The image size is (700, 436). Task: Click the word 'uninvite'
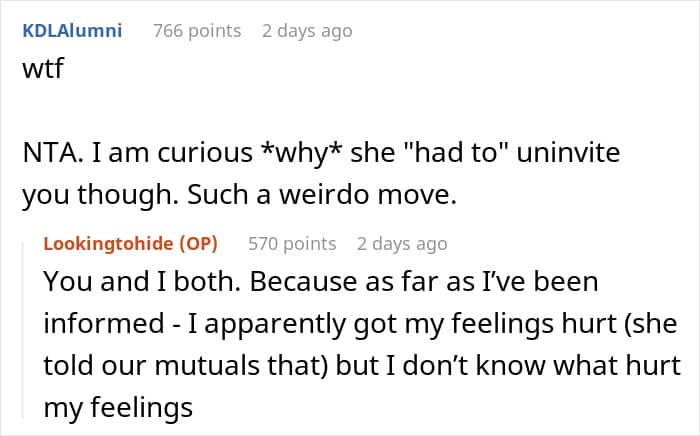coord(568,152)
